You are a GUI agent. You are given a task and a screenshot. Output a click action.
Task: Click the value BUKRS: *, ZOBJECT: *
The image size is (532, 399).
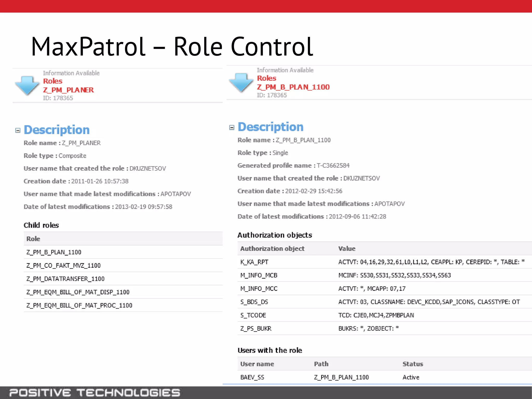[x=369, y=328]
